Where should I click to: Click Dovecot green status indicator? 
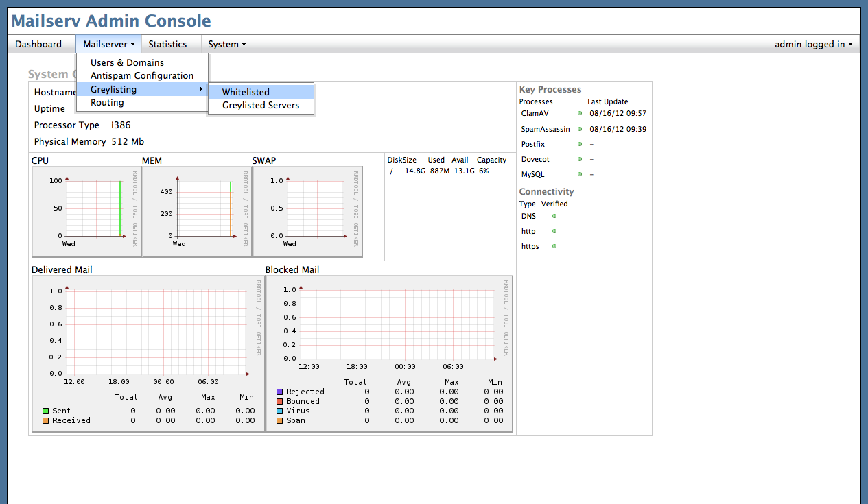coord(580,159)
